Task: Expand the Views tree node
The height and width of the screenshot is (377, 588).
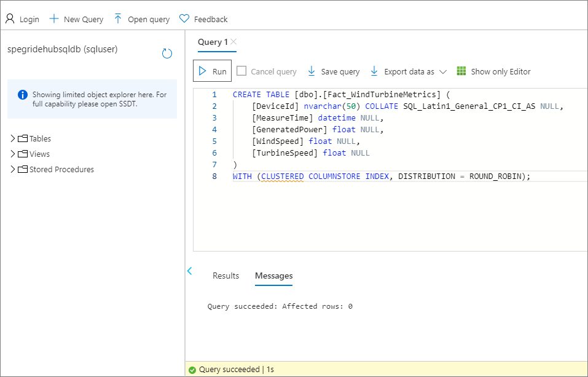Action: pos(13,154)
